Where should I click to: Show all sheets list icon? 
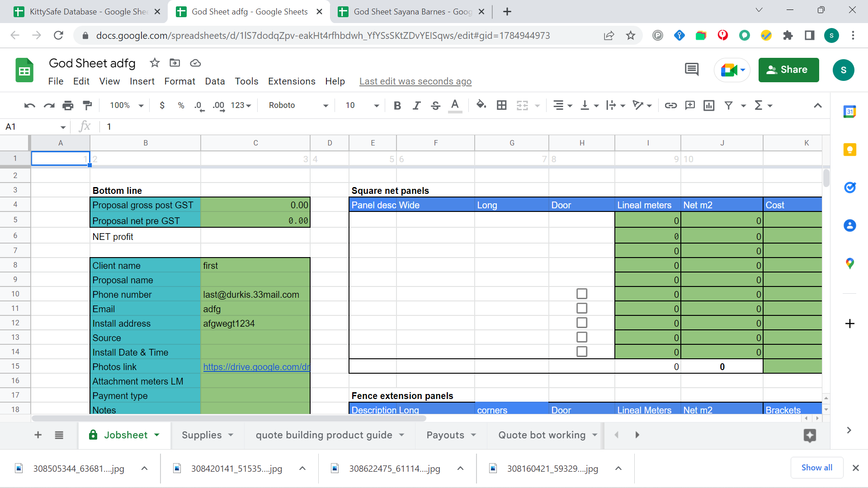(x=59, y=435)
